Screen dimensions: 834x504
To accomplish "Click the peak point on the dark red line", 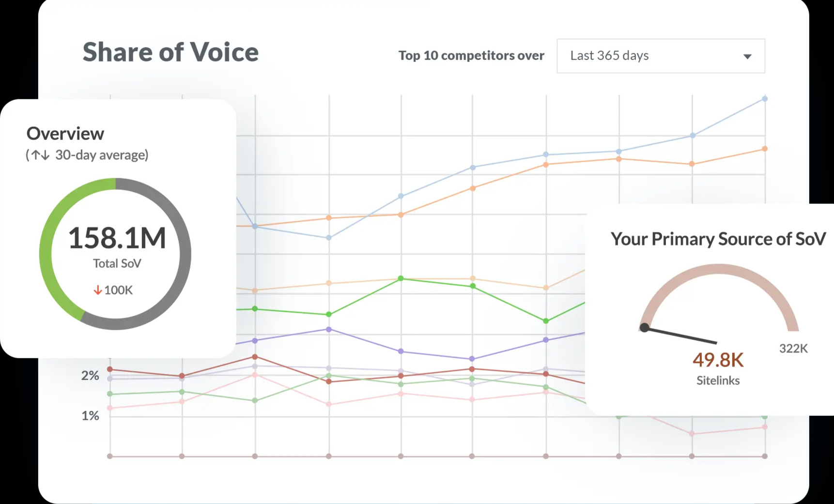I will click(255, 357).
